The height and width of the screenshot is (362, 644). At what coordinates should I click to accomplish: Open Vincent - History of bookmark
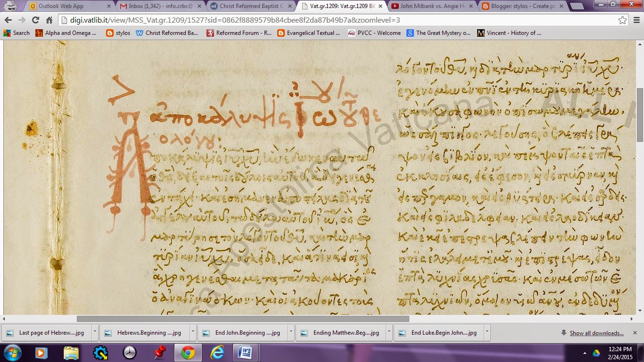click(509, 33)
